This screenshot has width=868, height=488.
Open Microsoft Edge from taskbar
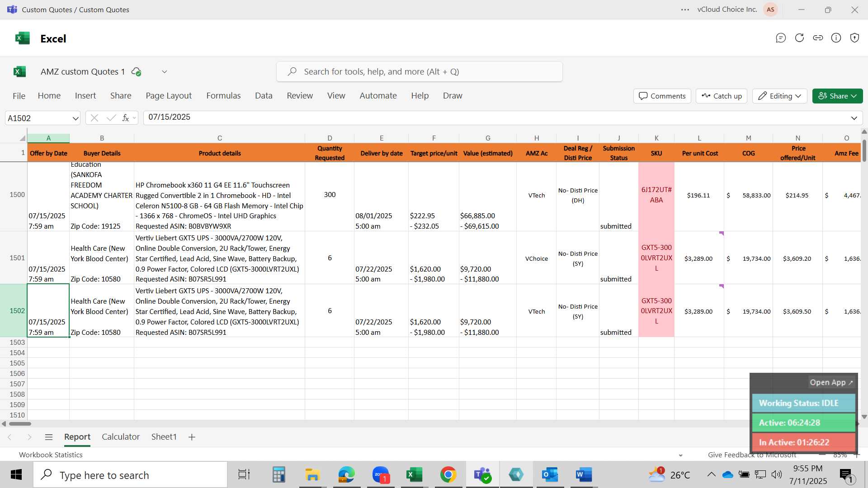pos(346,475)
